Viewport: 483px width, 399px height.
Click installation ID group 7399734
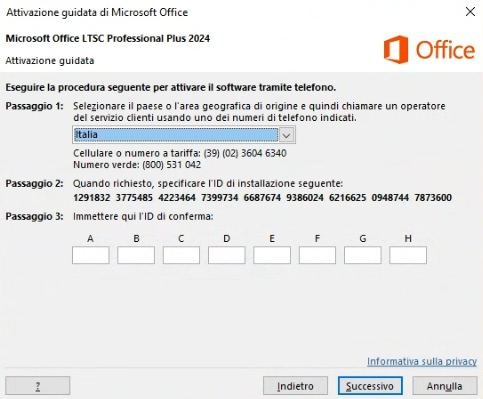(220, 198)
